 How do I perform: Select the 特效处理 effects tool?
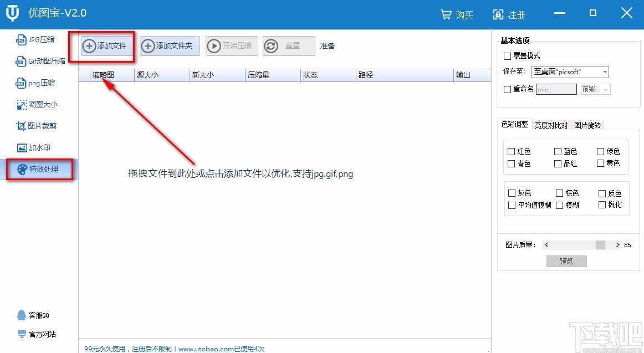click(x=39, y=170)
